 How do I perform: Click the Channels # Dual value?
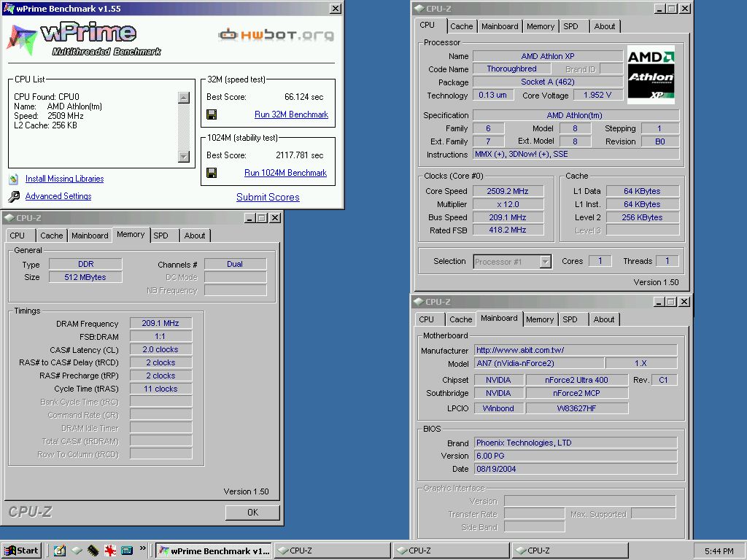235,264
